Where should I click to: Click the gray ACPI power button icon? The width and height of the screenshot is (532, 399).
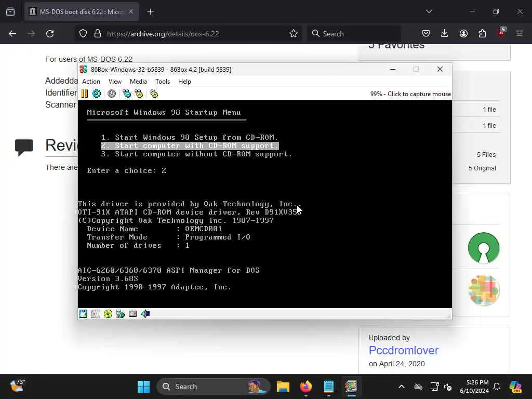coord(112,94)
